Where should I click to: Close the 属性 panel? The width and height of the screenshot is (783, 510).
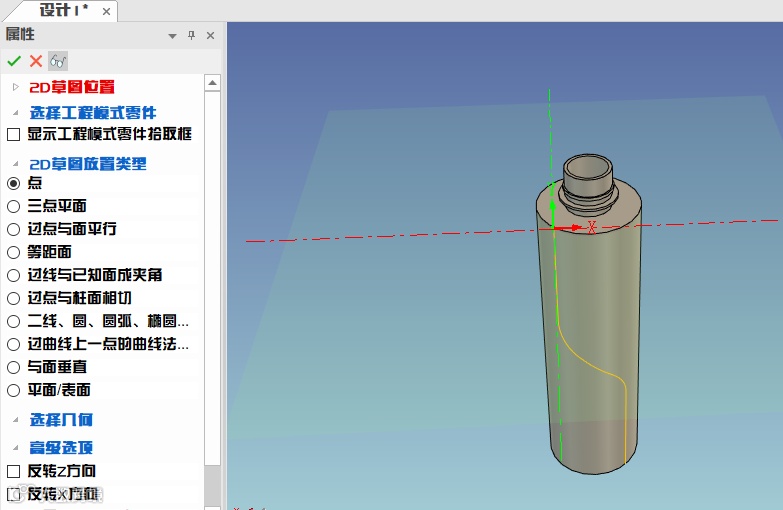(x=210, y=35)
